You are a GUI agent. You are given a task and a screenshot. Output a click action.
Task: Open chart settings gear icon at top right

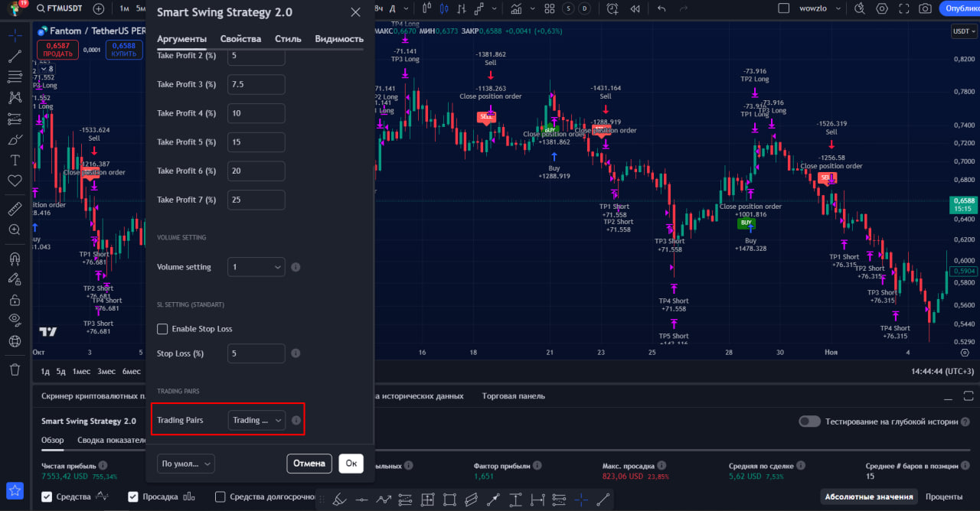pos(882,9)
